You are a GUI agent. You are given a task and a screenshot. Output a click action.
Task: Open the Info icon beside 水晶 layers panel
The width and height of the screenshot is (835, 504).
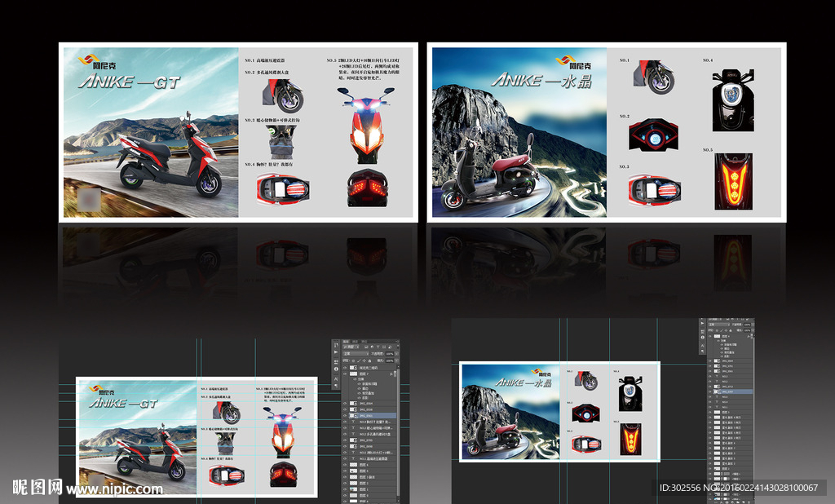pos(702,338)
